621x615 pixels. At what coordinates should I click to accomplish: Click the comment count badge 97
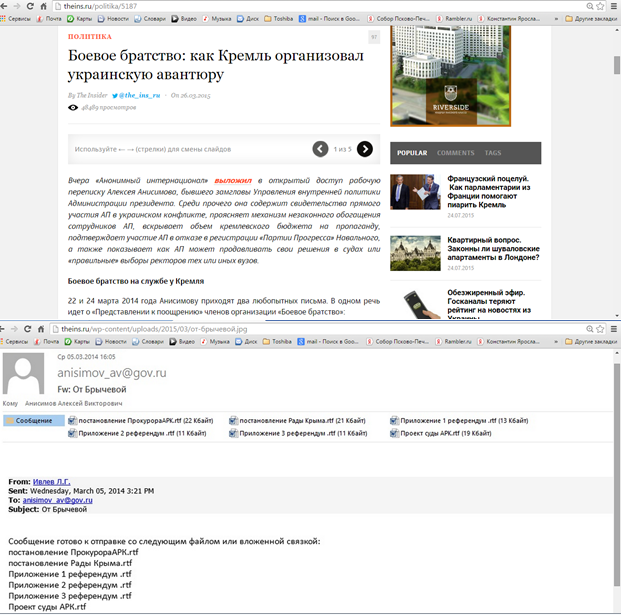[x=374, y=37]
